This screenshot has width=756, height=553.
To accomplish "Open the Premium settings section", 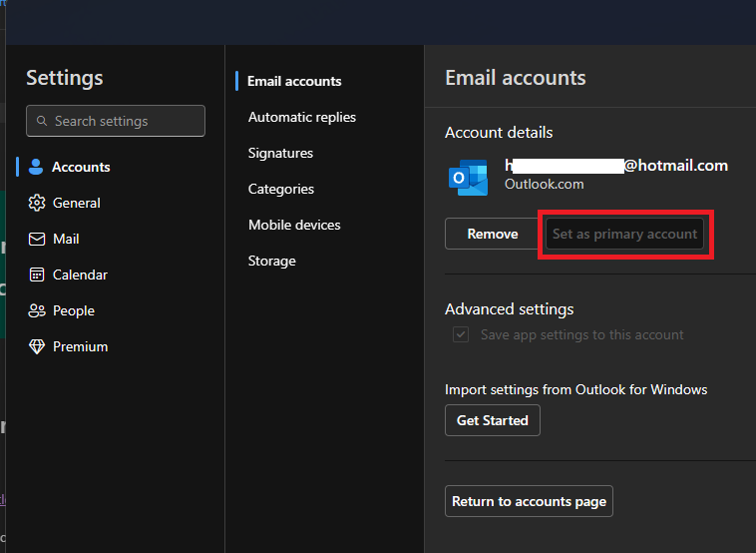I will point(81,346).
